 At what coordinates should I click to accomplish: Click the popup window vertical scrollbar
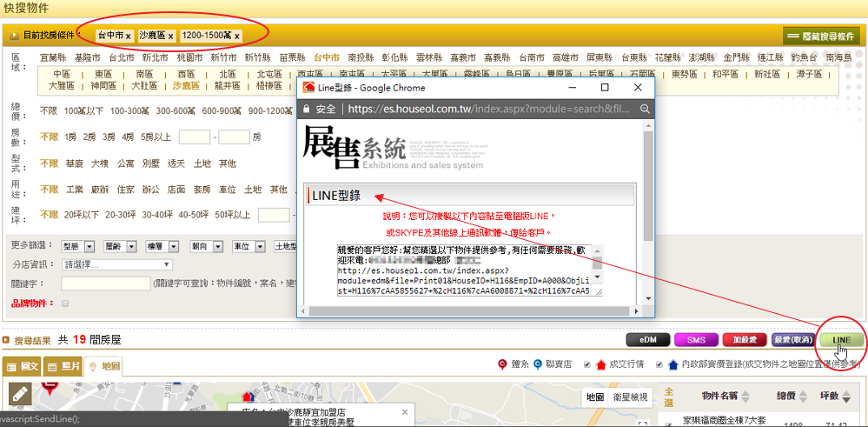coord(647,191)
